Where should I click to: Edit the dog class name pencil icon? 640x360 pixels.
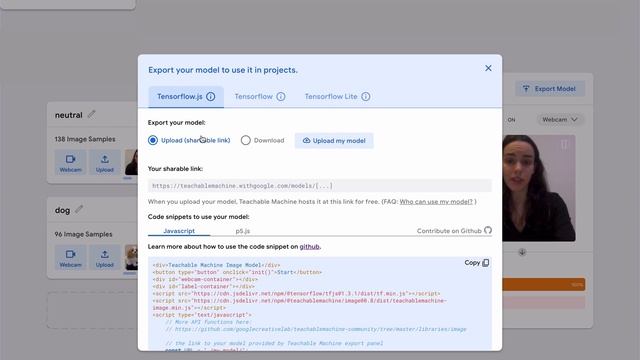[79, 210]
